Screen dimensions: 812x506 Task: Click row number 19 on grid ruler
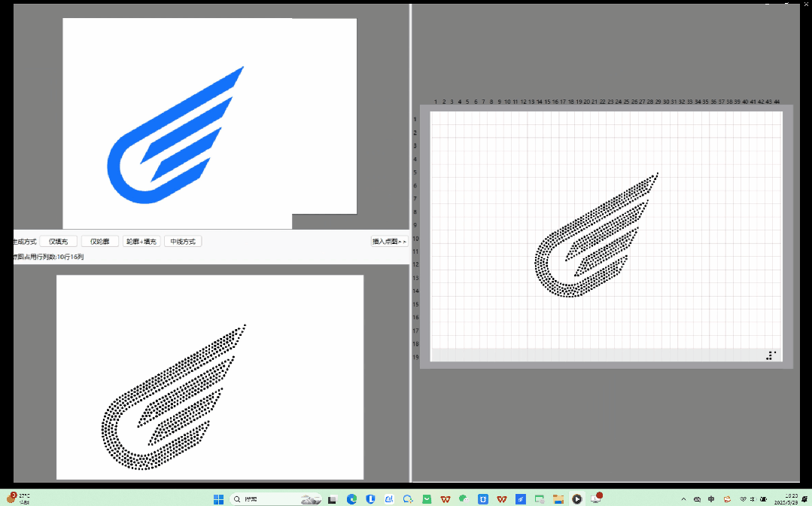tap(415, 358)
